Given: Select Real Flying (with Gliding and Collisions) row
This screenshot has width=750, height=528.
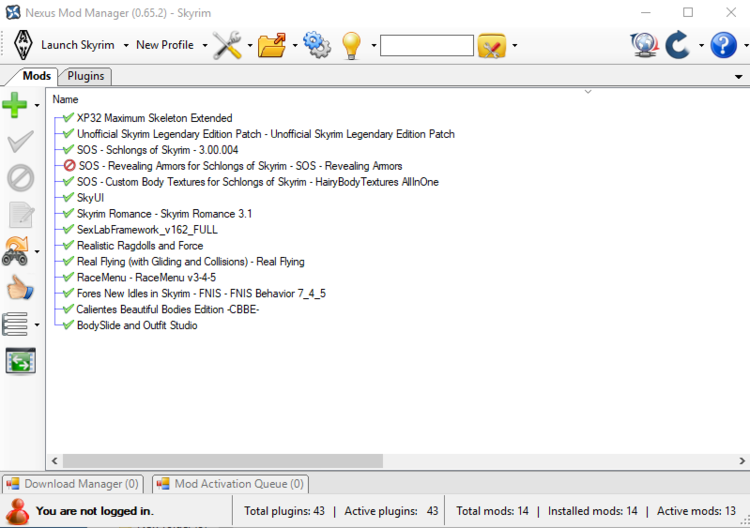Looking at the screenshot, I should 190,262.
